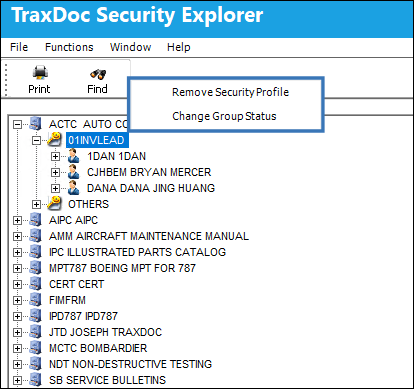
Task: Click the MCTC BOMBARDIER document icon
Action: [36, 348]
